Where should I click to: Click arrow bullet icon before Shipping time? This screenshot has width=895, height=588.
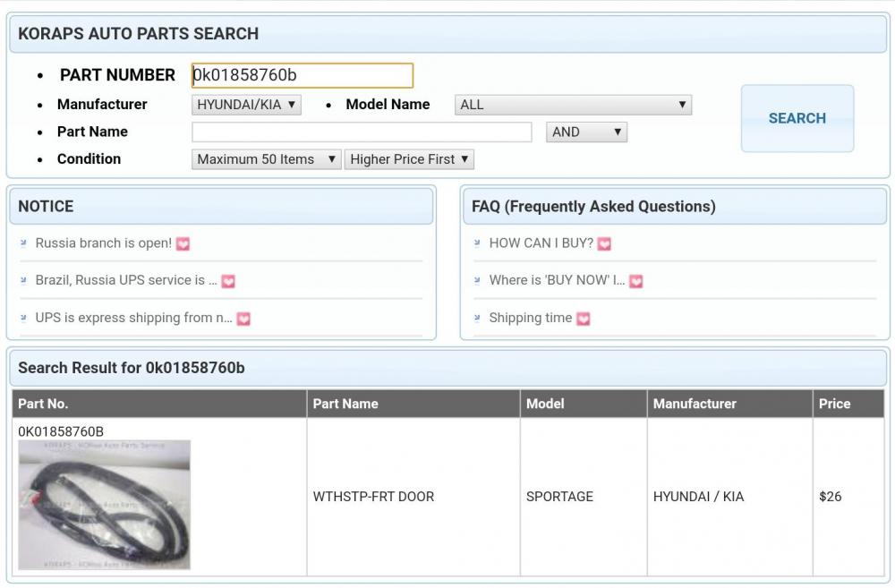click(477, 318)
